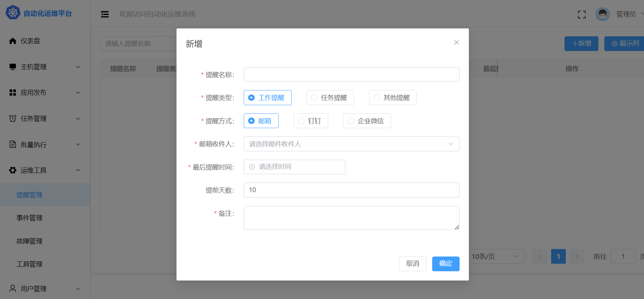644x299 pixels.
Task: Expand the 主机管理 sidebar menu
Action: point(45,67)
